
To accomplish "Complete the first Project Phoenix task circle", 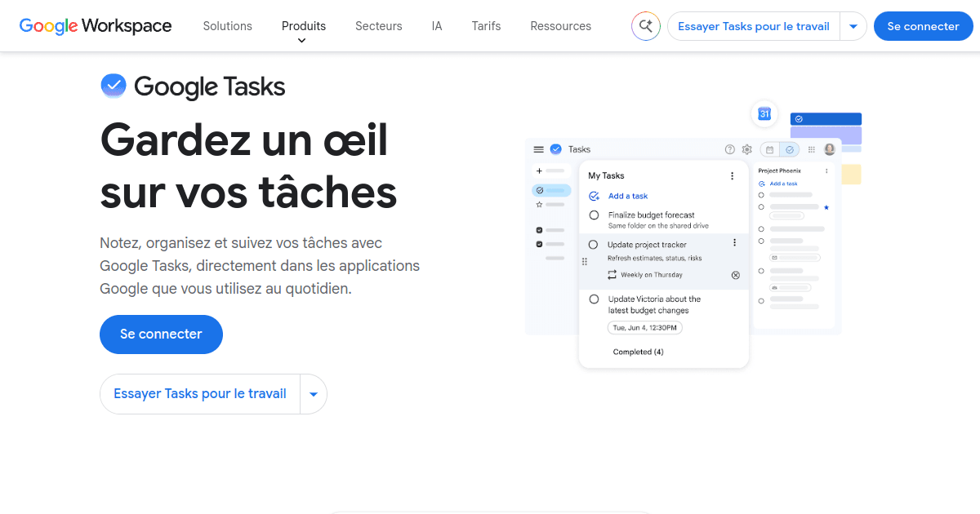I will click(761, 195).
